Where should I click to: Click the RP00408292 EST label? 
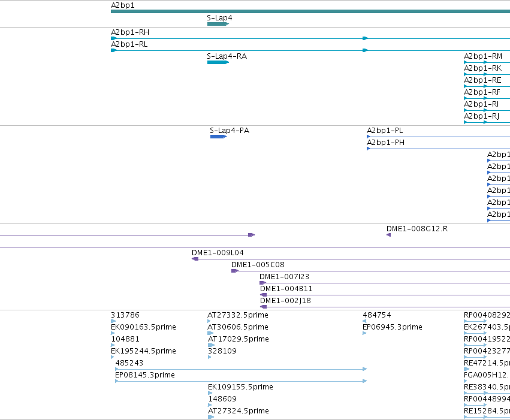(x=487, y=315)
